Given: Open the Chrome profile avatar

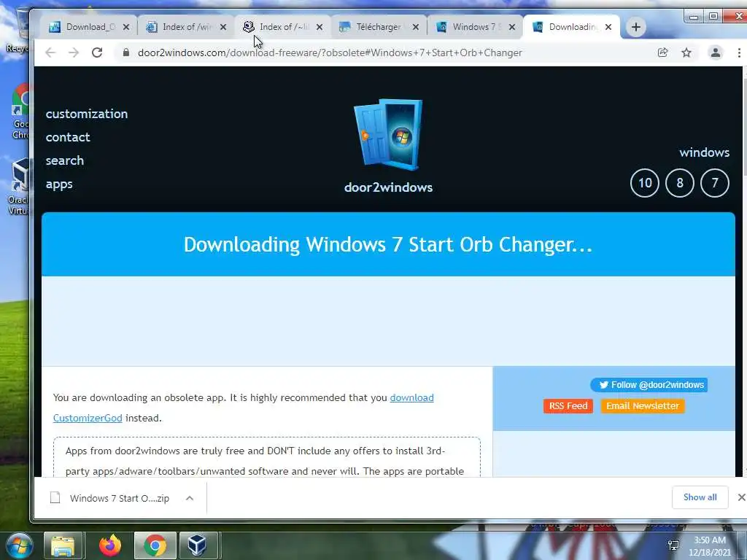Looking at the screenshot, I should point(715,52).
